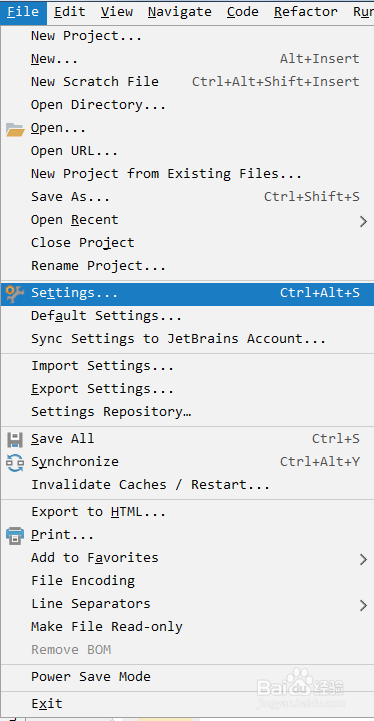This screenshot has height=721, width=374.
Task: Toggle Power Save Mode
Action: (x=187, y=677)
